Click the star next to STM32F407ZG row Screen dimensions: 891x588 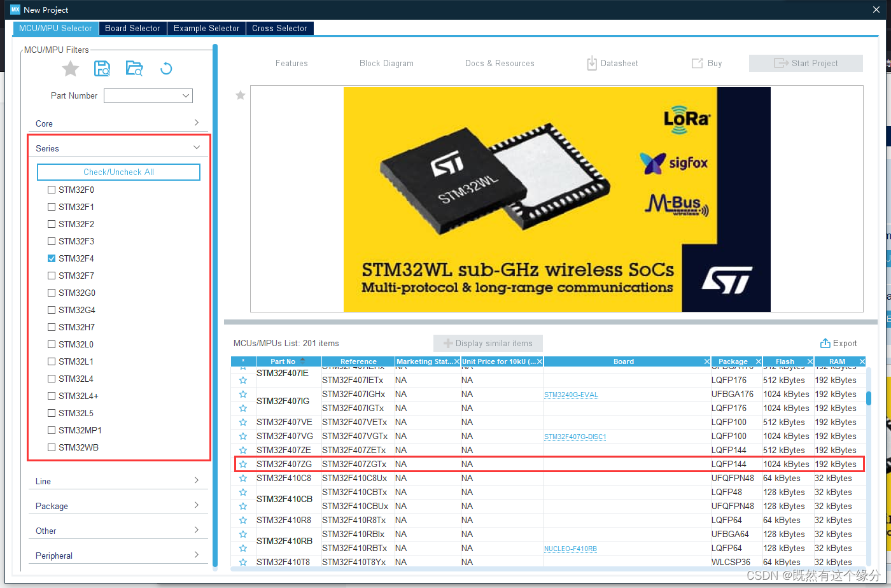pyautogui.click(x=242, y=464)
